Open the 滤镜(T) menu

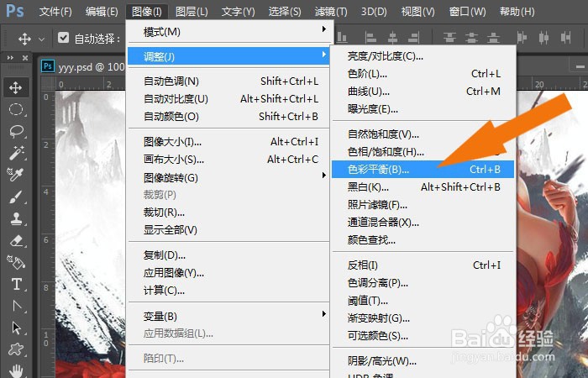[331, 12]
